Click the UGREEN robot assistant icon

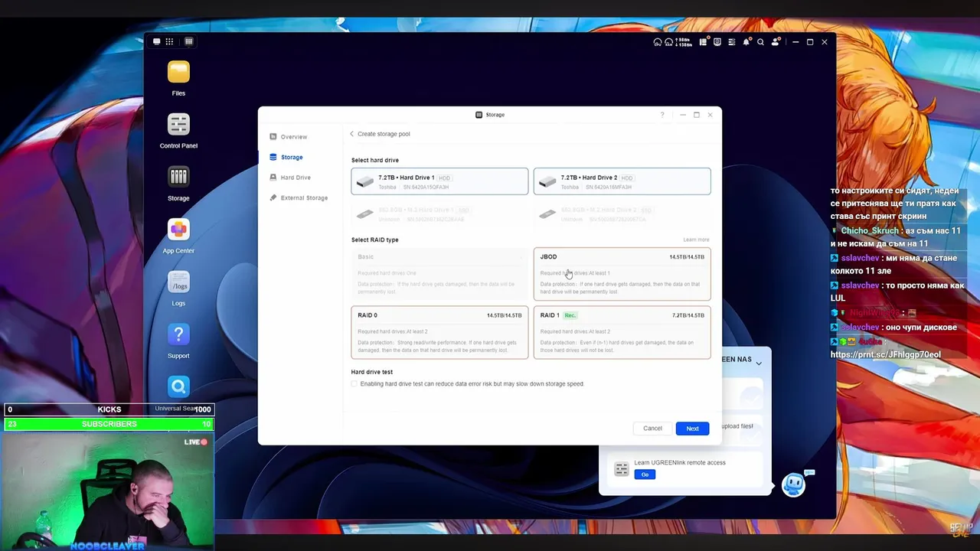coord(794,484)
